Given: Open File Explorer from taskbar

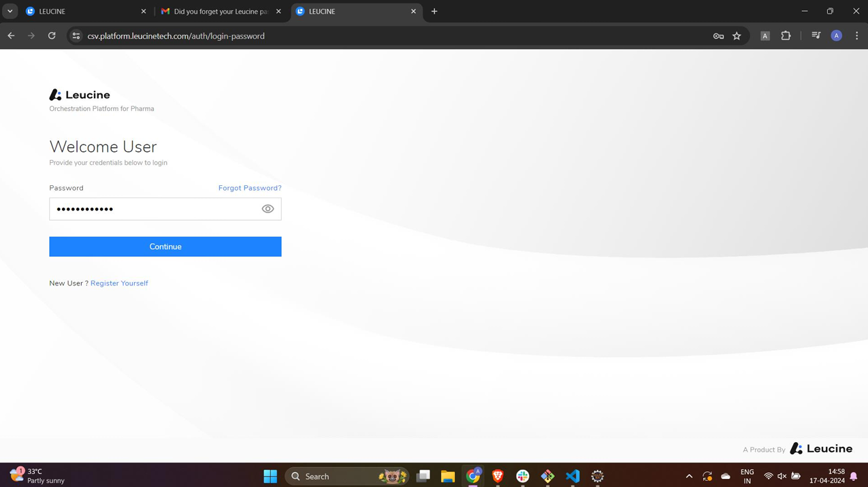Looking at the screenshot, I should coord(447,476).
